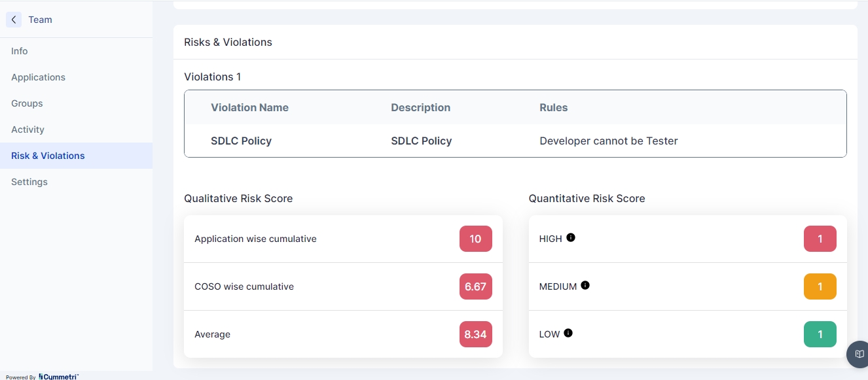Select Risk & Violations menu item
The height and width of the screenshot is (380, 868).
coord(48,156)
